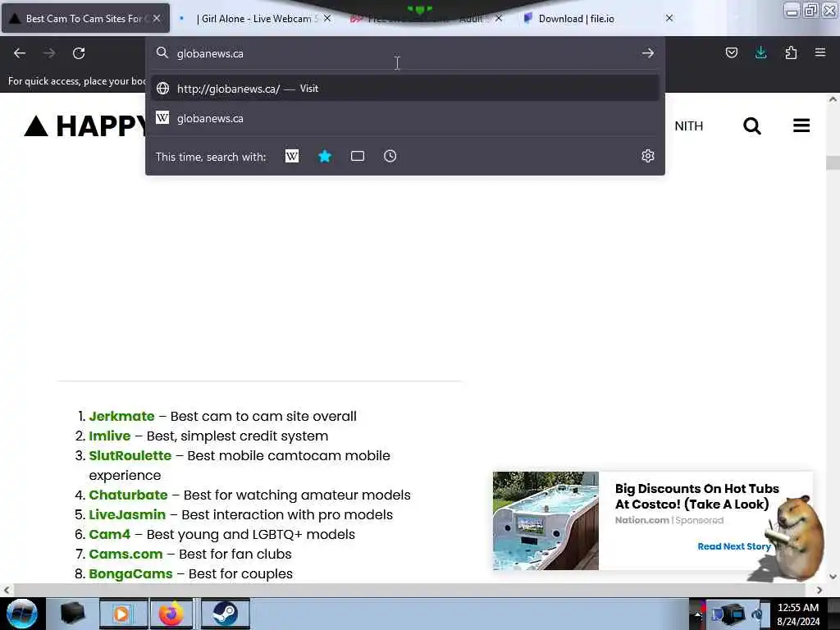Go to the typed globanews.ca address
The height and width of the screenshot is (630, 840).
pos(648,53)
